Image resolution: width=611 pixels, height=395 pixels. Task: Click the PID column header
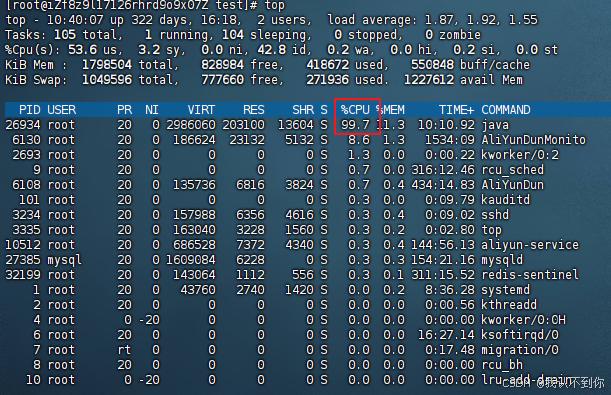30,110
